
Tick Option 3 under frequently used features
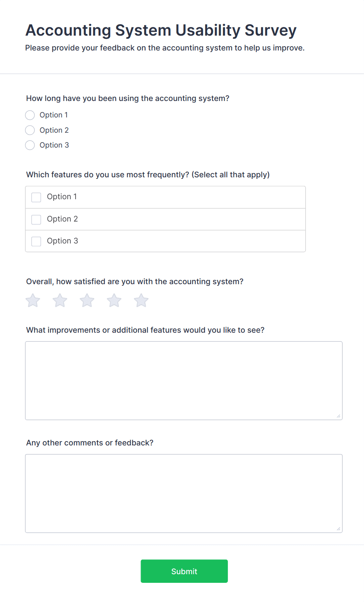click(36, 241)
